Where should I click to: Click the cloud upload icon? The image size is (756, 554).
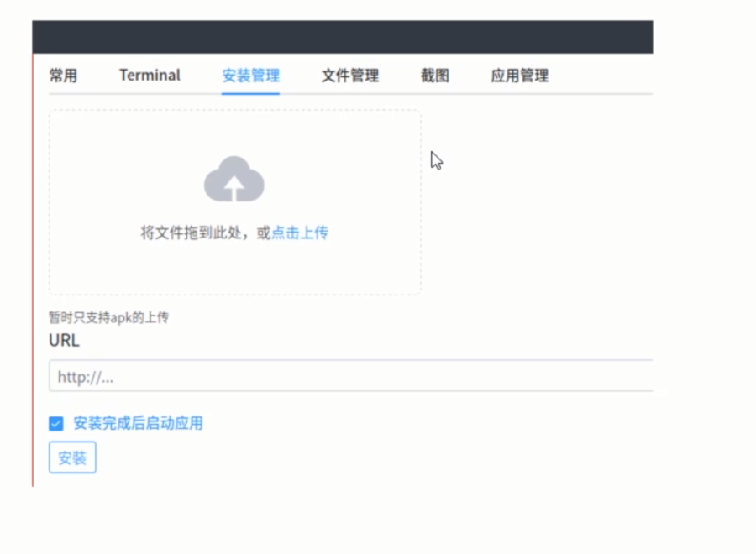pos(234,179)
